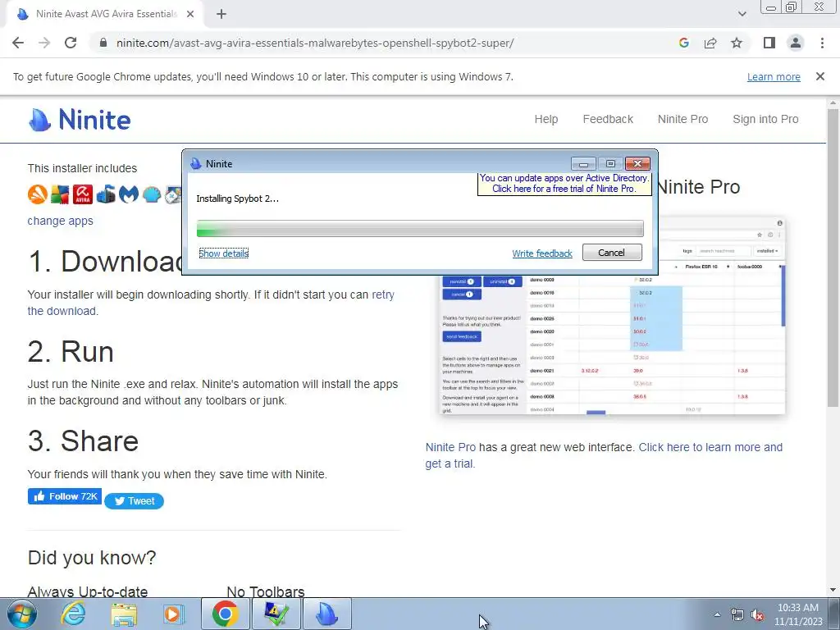The image size is (840, 630).
Task: Click the Malwarebytes installer icon
Action: [129, 194]
